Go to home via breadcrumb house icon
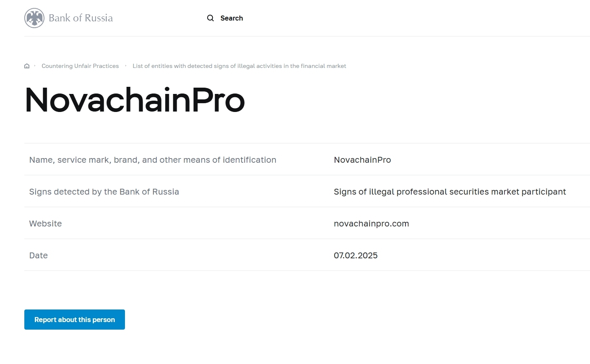 pos(27,66)
